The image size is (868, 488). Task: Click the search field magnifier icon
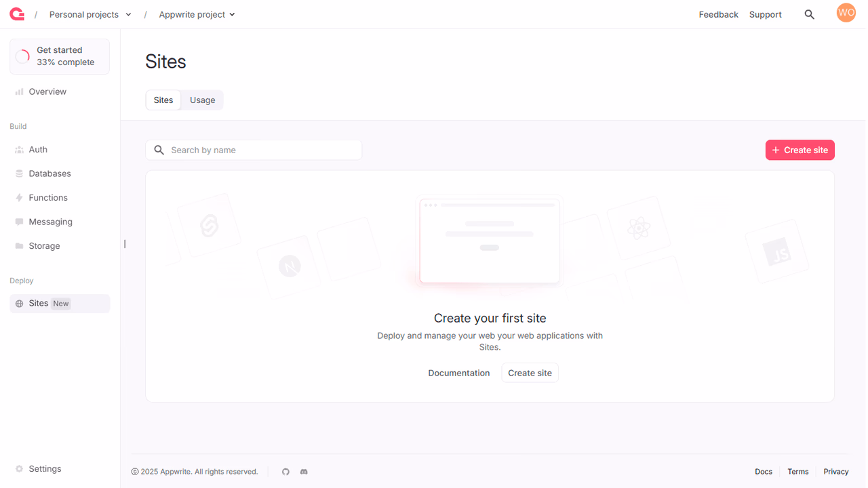click(x=159, y=150)
